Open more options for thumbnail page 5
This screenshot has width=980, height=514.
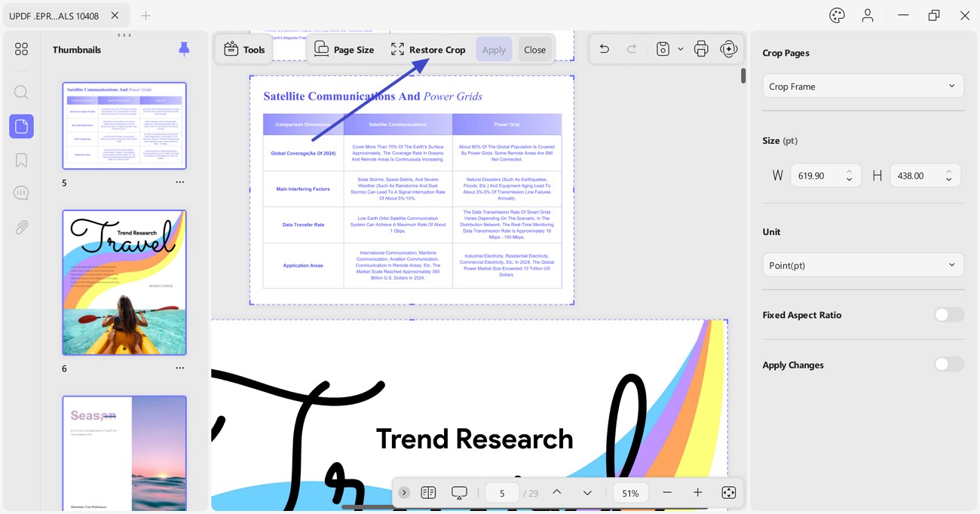pos(179,182)
